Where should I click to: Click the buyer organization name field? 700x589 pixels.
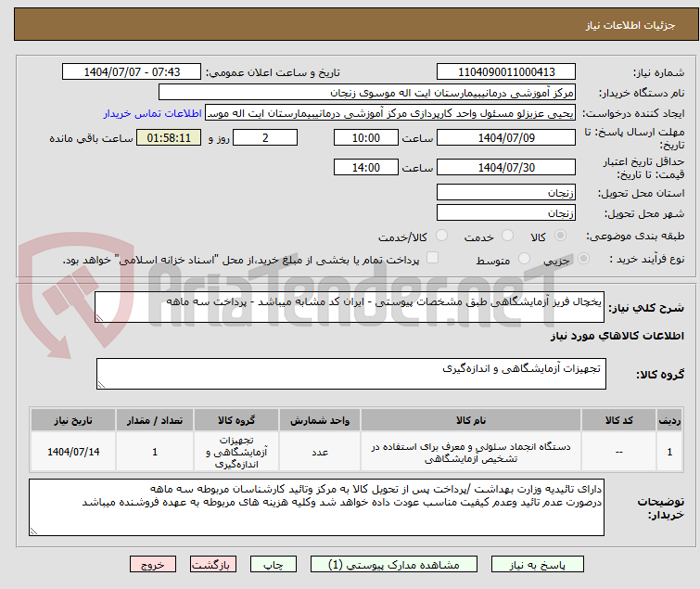coord(367,93)
